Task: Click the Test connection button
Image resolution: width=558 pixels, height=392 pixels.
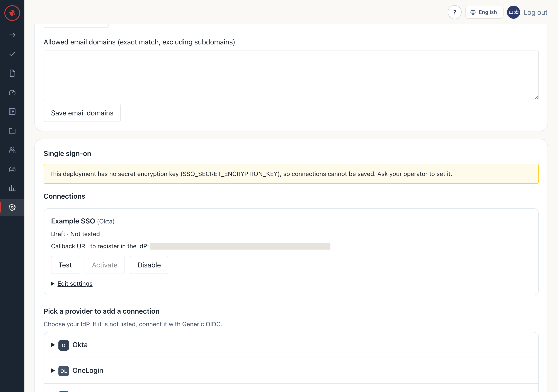Action: (x=65, y=265)
